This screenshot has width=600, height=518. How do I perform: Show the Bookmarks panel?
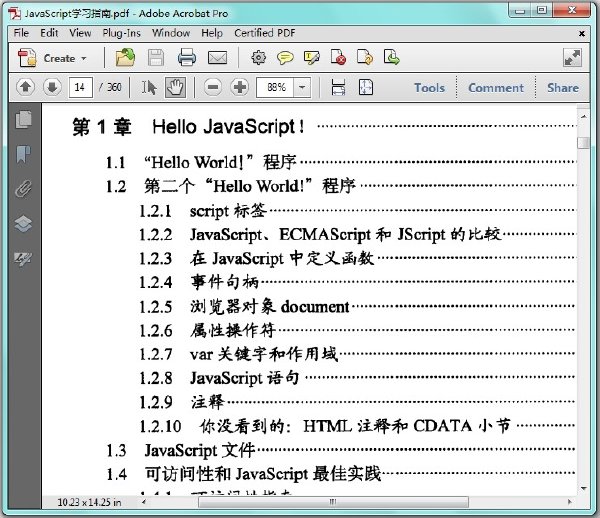[x=23, y=154]
